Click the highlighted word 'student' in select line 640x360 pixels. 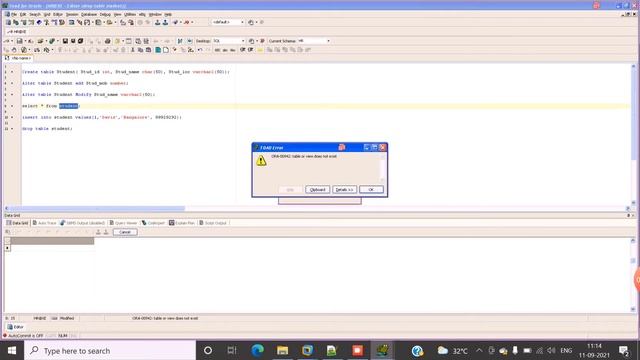tap(68, 106)
